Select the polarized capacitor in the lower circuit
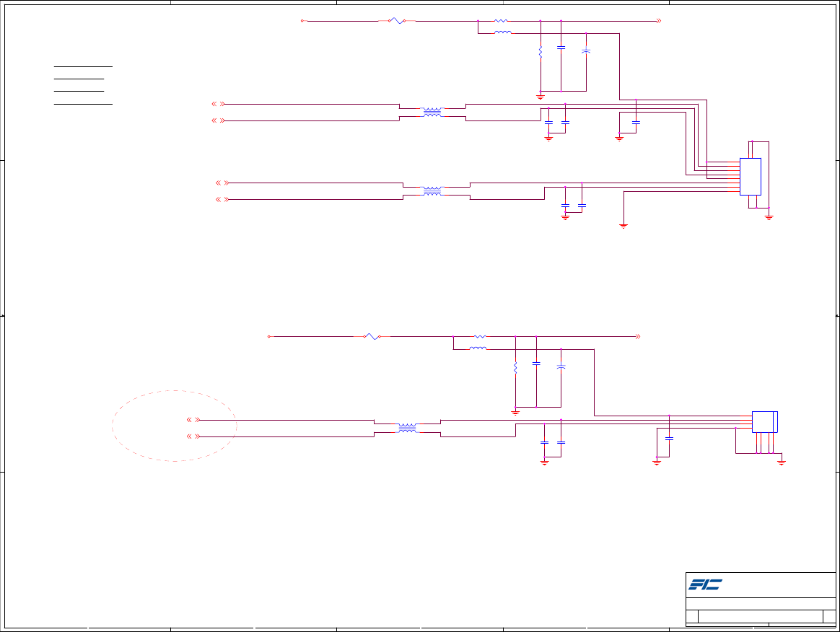The width and height of the screenshot is (840, 632). (x=561, y=367)
